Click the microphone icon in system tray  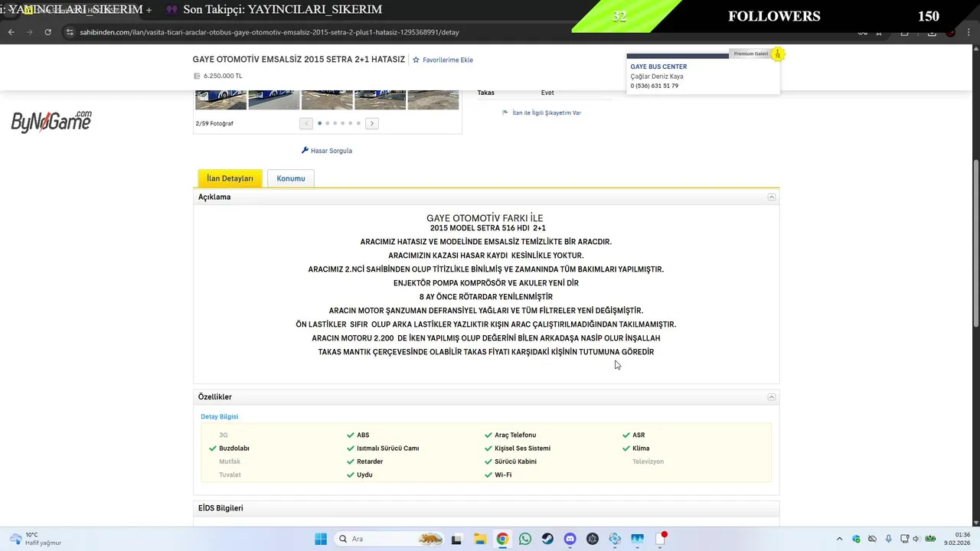888,539
